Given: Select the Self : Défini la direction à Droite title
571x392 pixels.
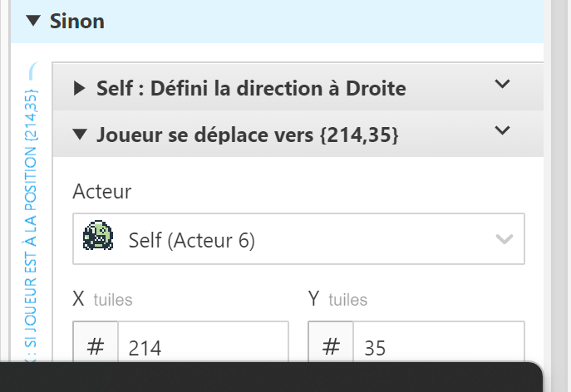Looking at the screenshot, I should point(251,87).
